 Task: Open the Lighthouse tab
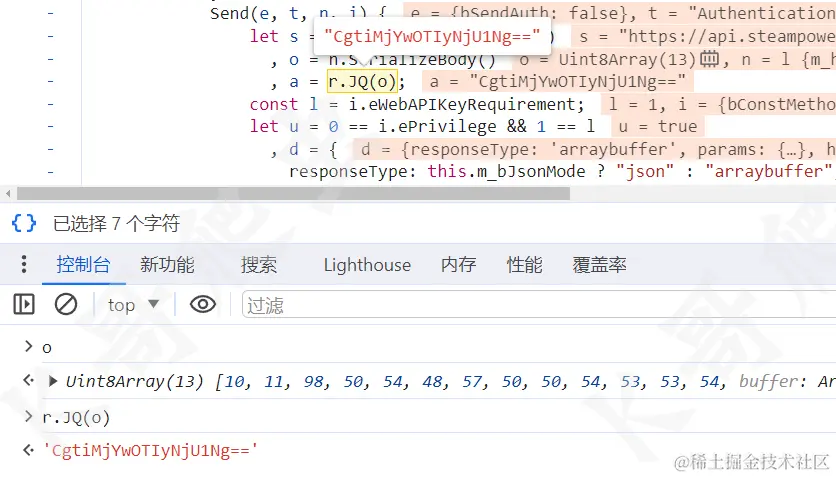tap(367, 265)
